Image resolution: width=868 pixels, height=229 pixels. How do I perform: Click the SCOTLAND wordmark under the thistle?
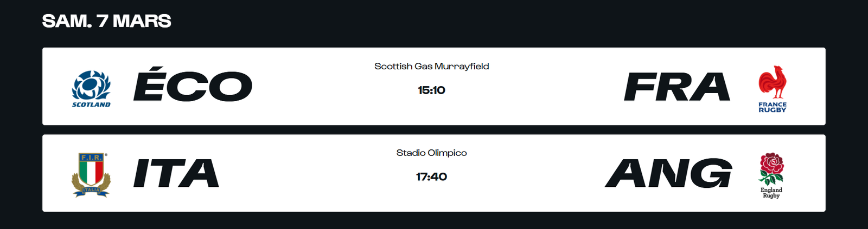[x=91, y=104]
